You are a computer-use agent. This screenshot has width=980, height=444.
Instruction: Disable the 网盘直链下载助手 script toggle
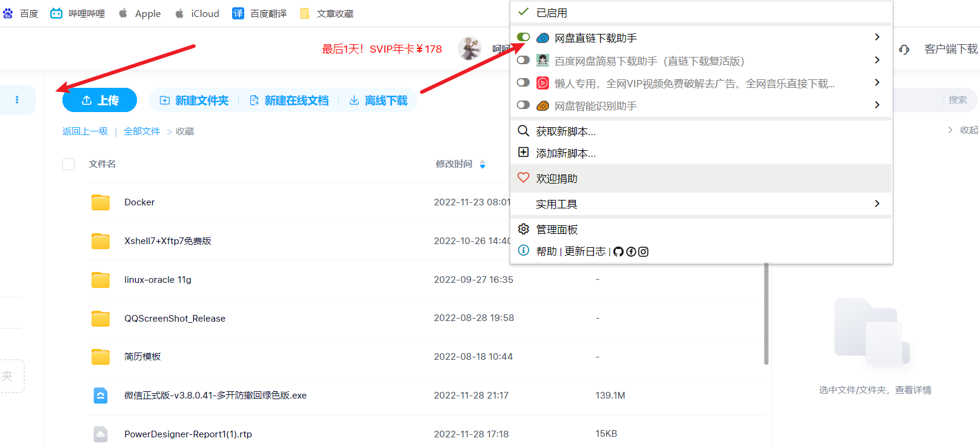[x=523, y=38]
